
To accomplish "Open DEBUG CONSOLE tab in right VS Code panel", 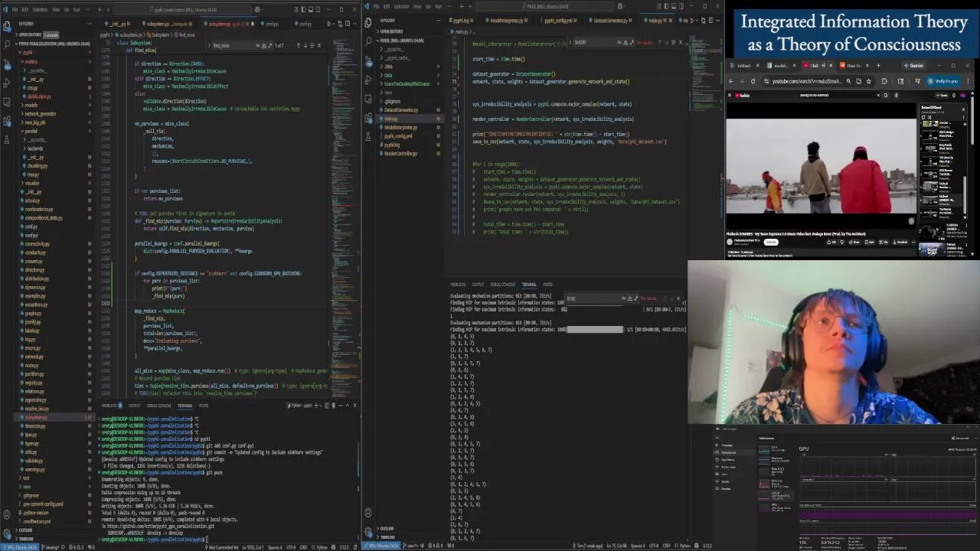I will point(503,285).
